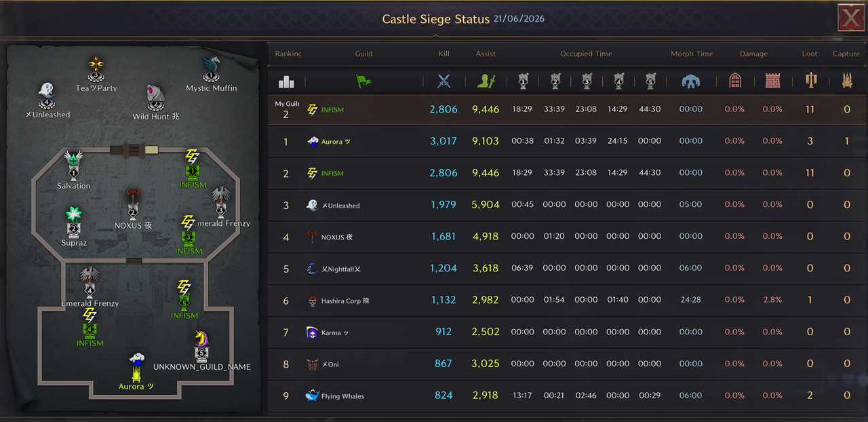
Task: Click the green flag Guild icon
Action: 363,81
